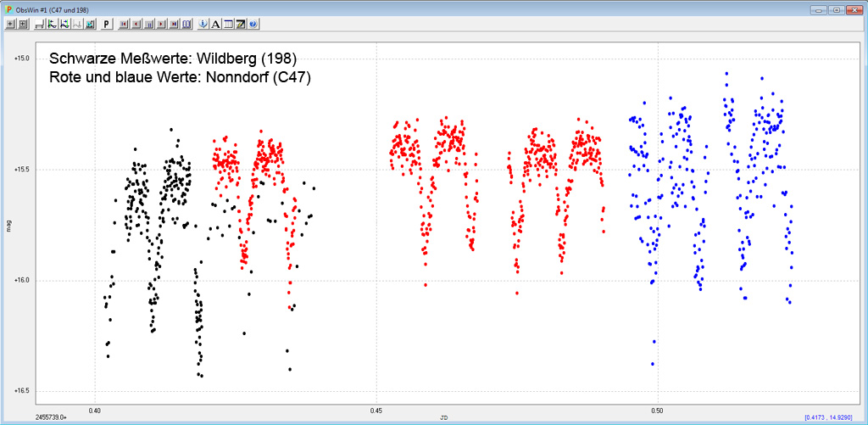Click the first toolbar button with single plus
Screen dimensions: 868x425
point(10,24)
